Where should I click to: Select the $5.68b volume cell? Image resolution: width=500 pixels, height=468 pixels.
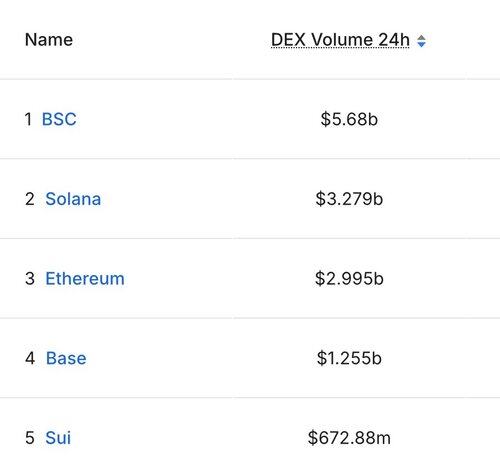click(x=349, y=119)
